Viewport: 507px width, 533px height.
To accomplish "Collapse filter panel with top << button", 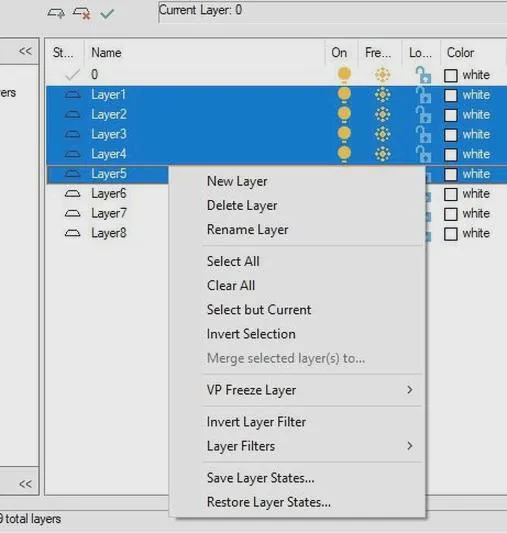I will [x=25, y=51].
